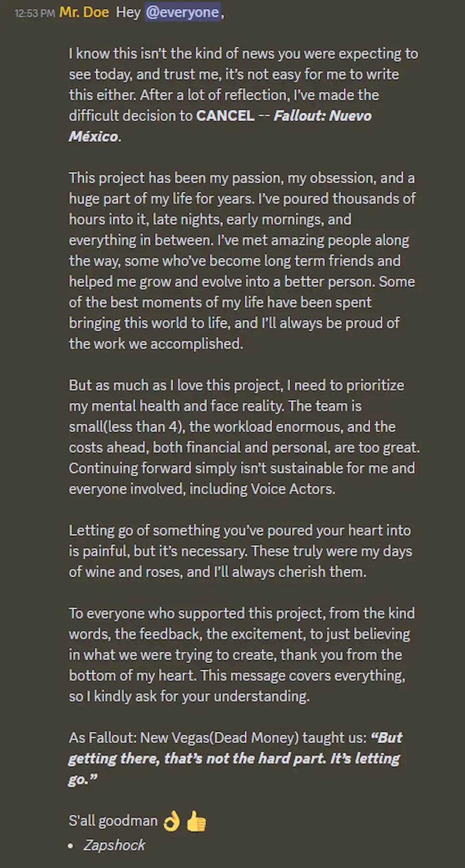The height and width of the screenshot is (868, 465).
Task: Click the 12:53 PM timestamp
Action: (x=35, y=13)
